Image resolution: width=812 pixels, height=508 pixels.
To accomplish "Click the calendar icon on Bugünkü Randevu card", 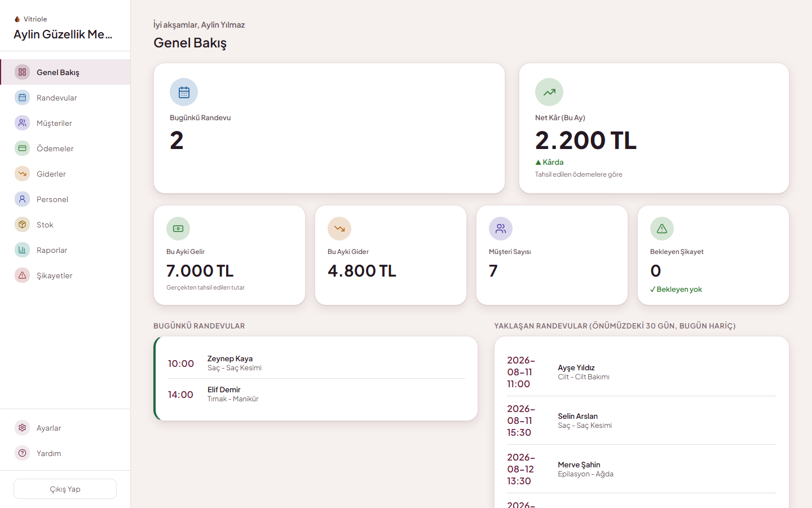I will click(x=184, y=92).
